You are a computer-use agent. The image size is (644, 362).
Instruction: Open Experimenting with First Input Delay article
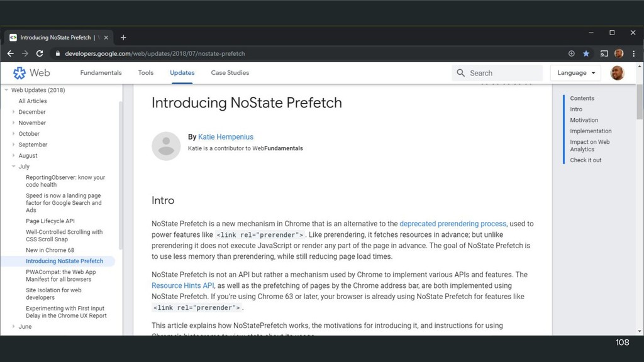pyautogui.click(x=66, y=312)
